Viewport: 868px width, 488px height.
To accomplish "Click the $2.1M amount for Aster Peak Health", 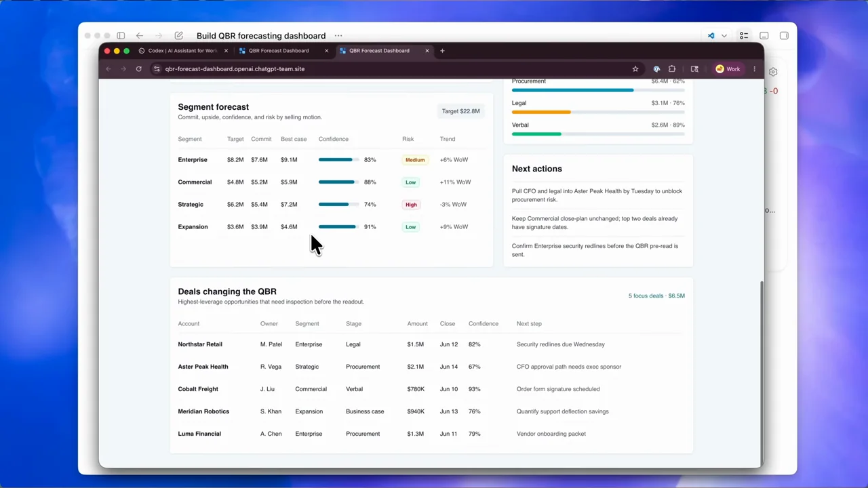I will [x=416, y=367].
